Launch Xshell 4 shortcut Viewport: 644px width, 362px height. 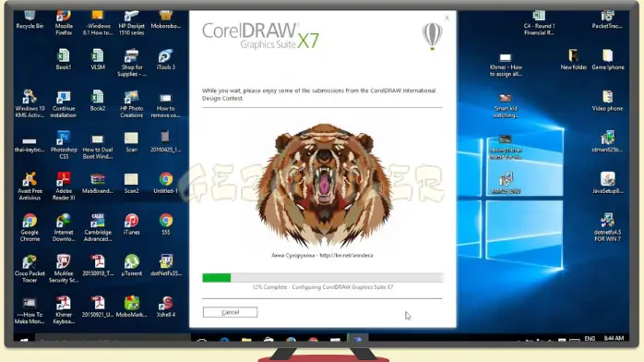click(166, 307)
